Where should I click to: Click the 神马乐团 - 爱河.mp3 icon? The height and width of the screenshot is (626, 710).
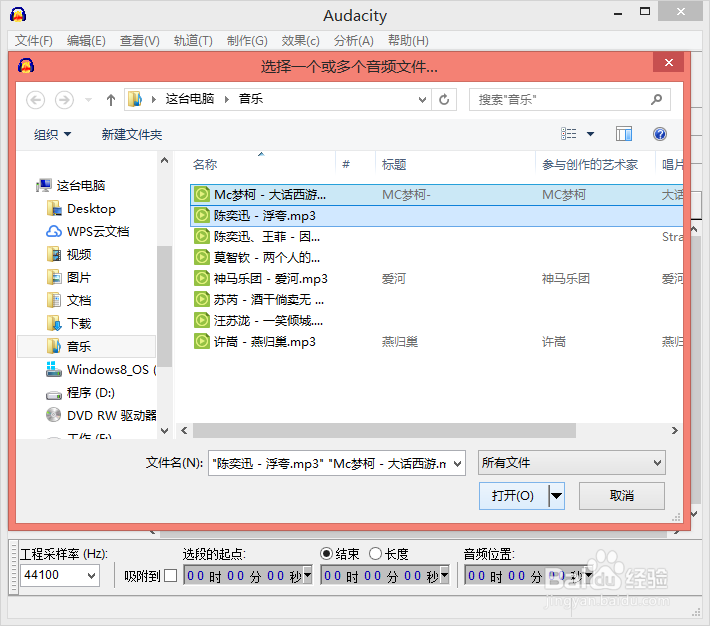(x=201, y=279)
